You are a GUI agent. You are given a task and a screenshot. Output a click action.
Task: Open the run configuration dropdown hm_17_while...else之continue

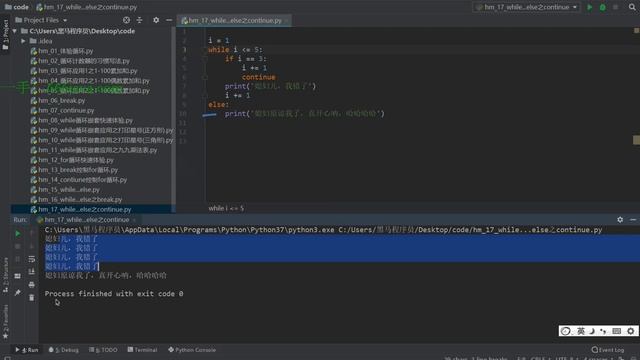tap(527, 7)
